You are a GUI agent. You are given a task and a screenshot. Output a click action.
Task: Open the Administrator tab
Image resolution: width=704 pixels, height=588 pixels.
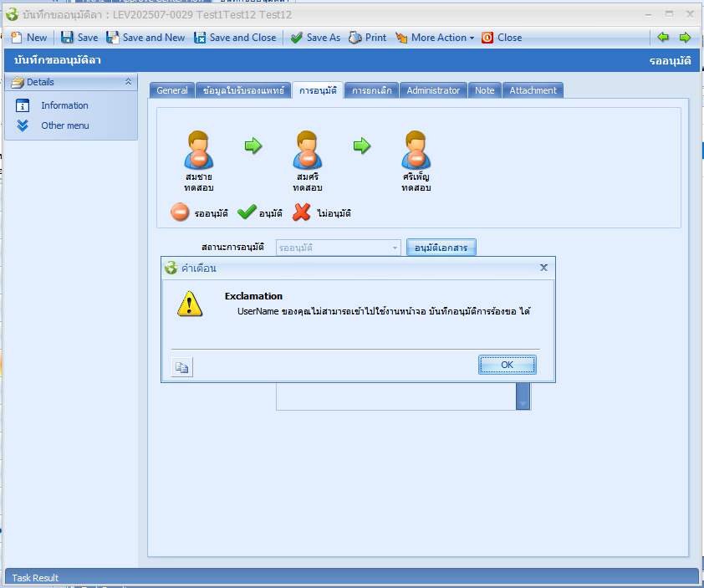coord(433,90)
